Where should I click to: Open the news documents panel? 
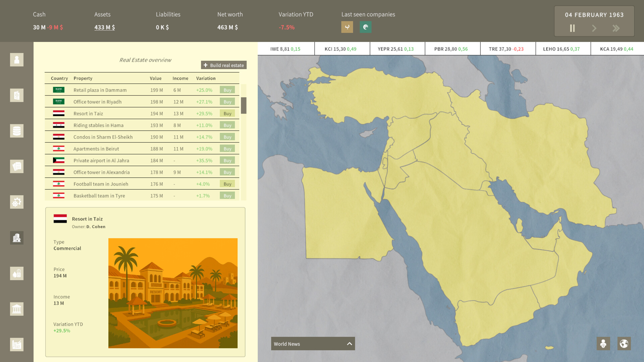pyautogui.click(x=16, y=166)
